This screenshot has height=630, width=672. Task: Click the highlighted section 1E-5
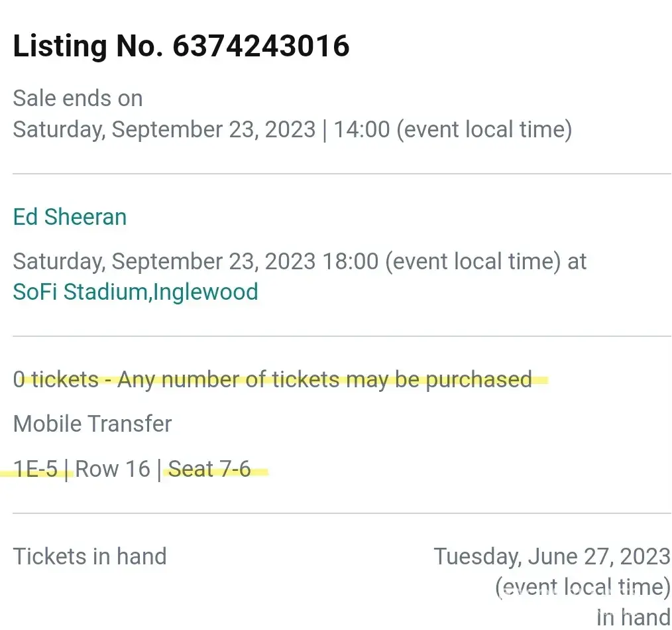[x=35, y=469]
